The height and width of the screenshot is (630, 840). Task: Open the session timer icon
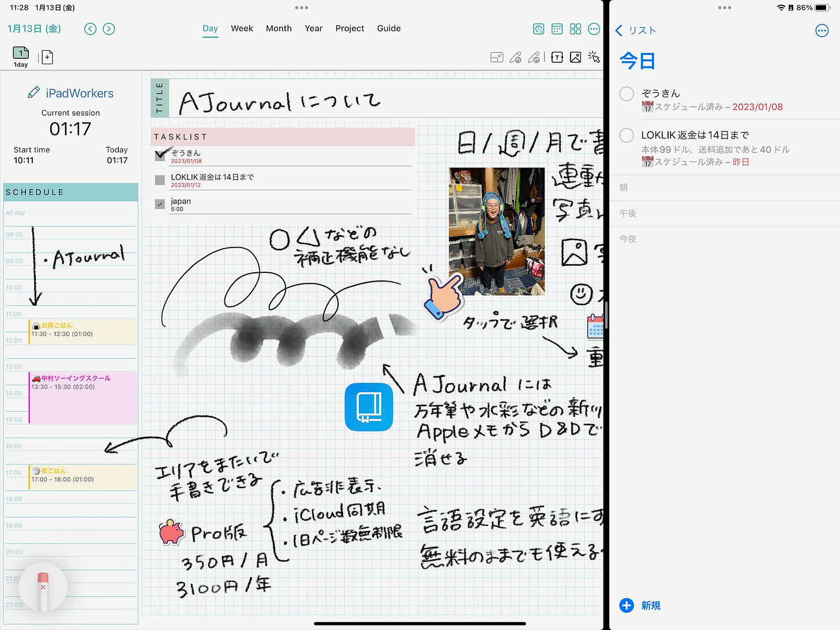pyautogui.click(x=538, y=29)
